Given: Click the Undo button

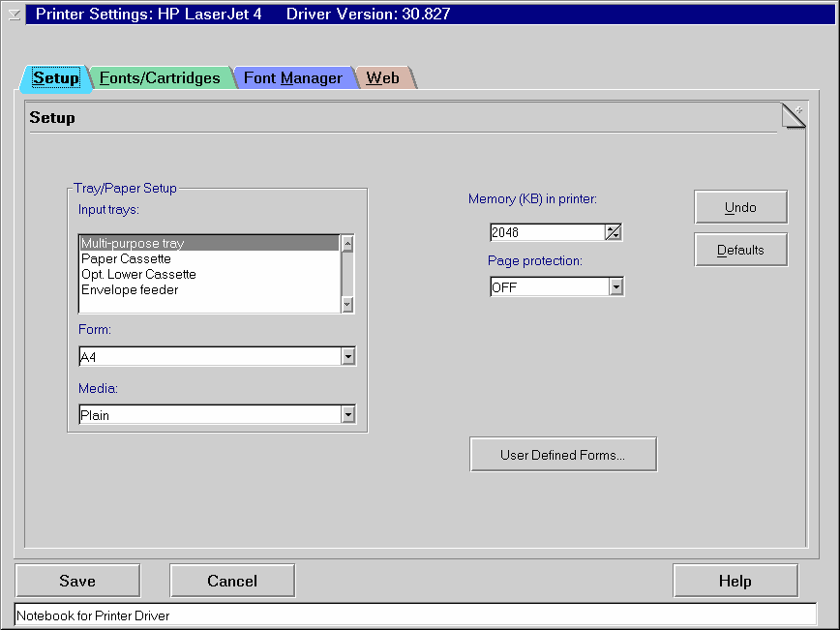Looking at the screenshot, I should click(741, 207).
